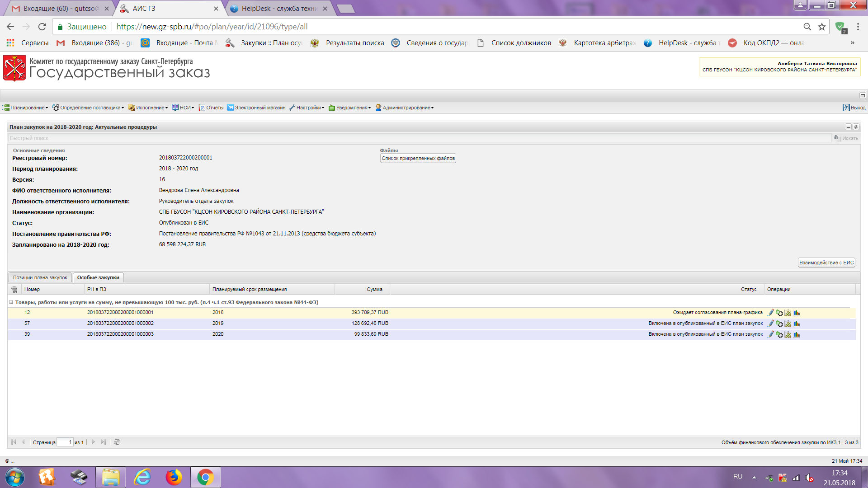Open Firefox from the Windows taskbar

[x=174, y=477]
